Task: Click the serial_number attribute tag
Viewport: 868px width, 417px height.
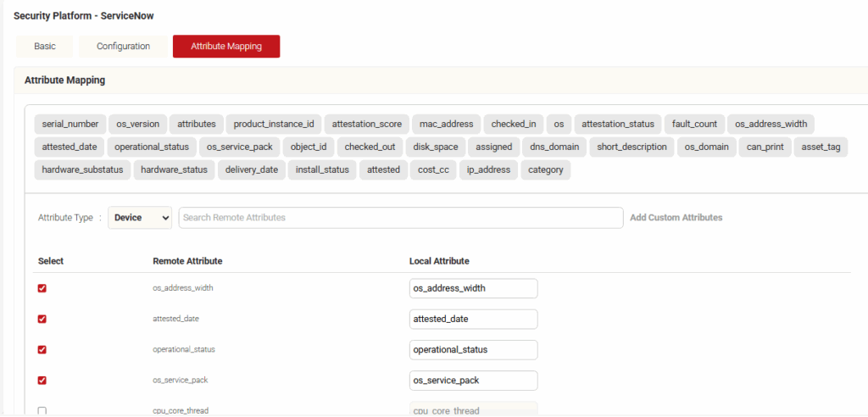Action: 70,124
